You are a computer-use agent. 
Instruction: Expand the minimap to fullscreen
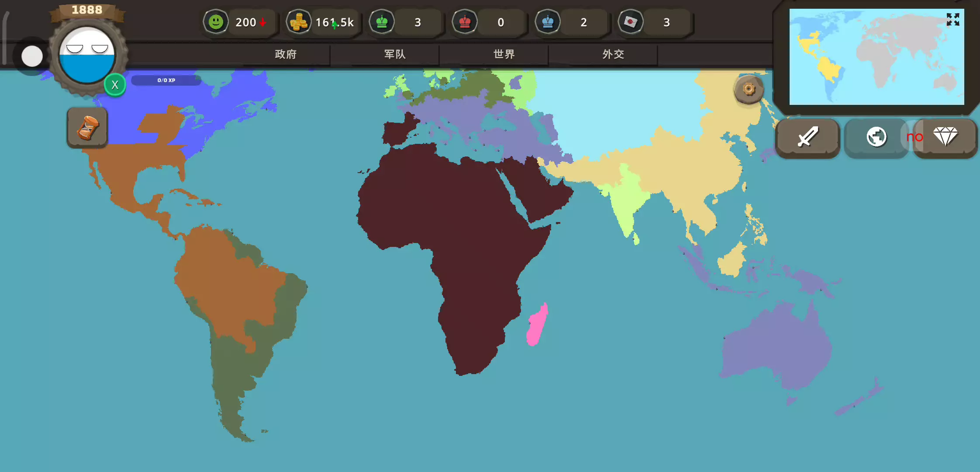(x=952, y=20)
